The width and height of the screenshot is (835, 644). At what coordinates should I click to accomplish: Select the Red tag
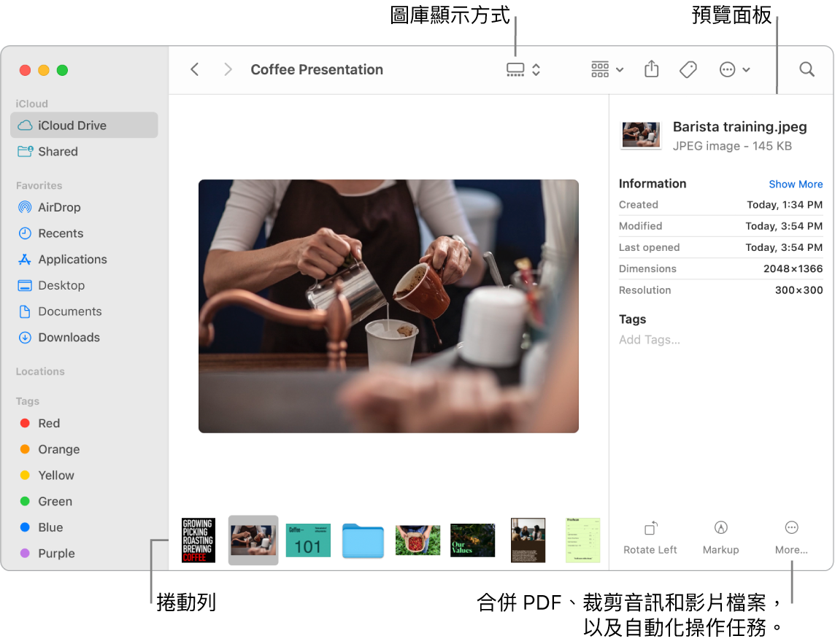48,423
